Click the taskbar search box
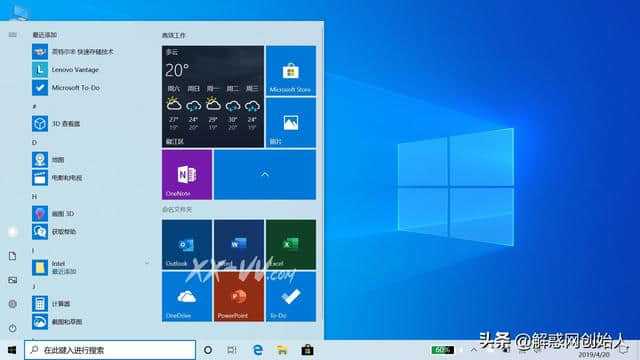The width and height of the screenshot is (640, 360). click(110, 350)
